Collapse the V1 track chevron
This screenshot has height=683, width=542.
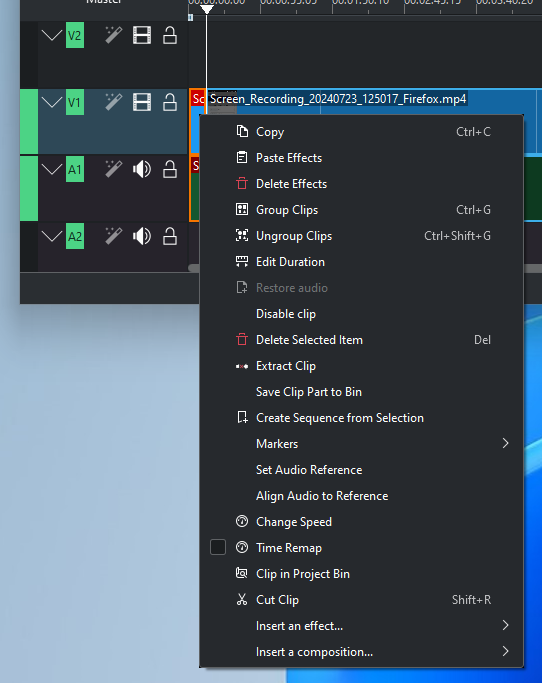tap(52, 102)
